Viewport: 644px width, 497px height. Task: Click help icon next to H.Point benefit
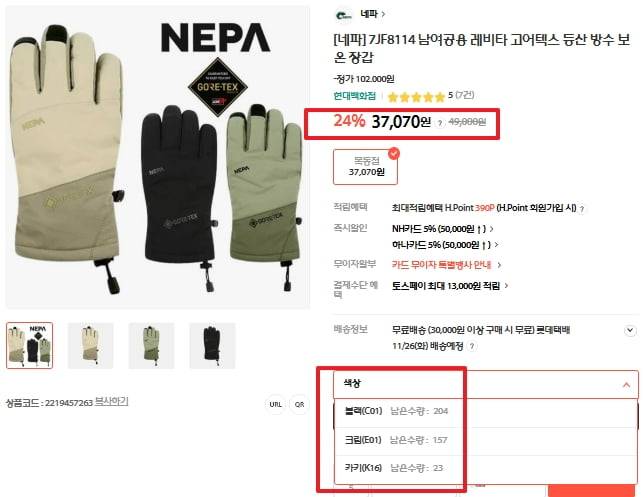tap(582, 209)
